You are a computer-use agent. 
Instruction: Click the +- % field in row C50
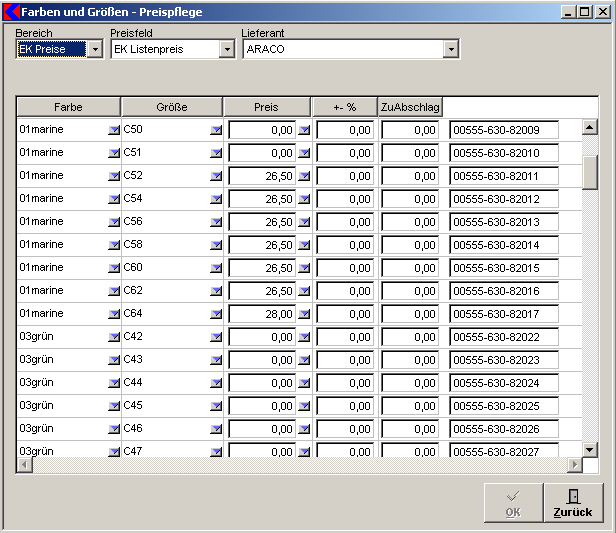[345, 130]
